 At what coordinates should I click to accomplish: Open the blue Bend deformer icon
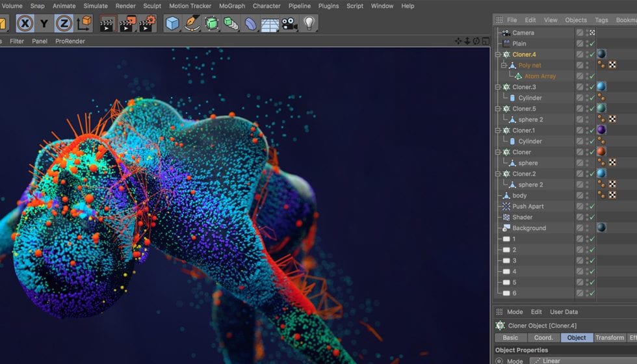pyautogui.click(x=251, y=23)
